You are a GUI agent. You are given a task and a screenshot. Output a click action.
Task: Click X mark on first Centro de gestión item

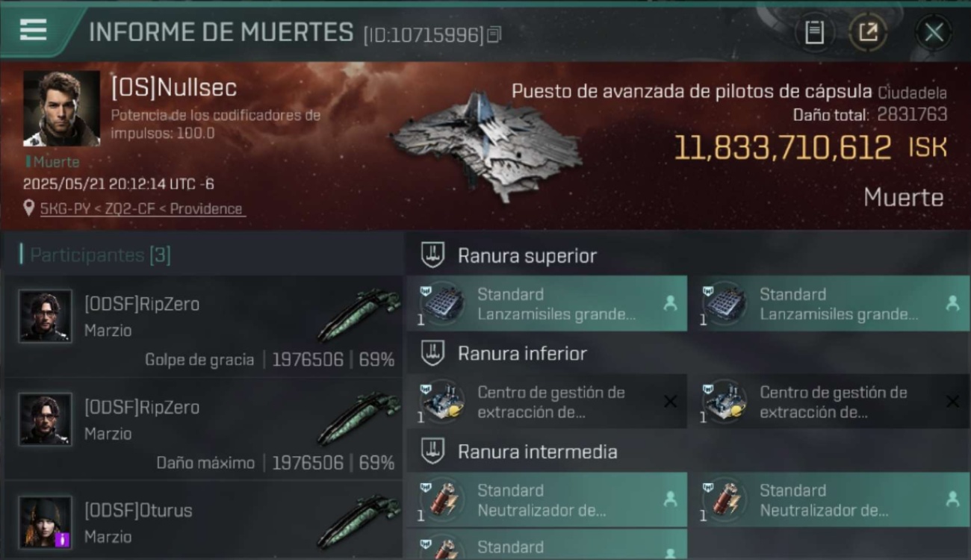(x=670, y=402)
